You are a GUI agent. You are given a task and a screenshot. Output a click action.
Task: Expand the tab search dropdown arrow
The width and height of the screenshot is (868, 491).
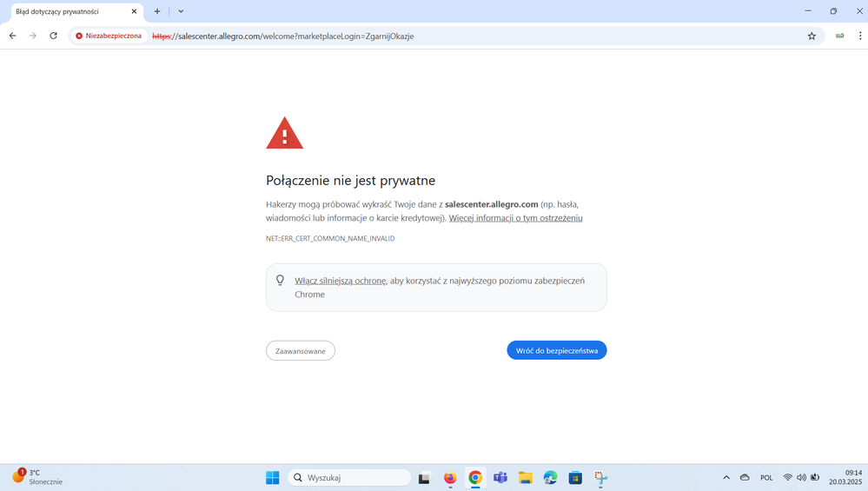pyautogui.click(x=181, y=11)
